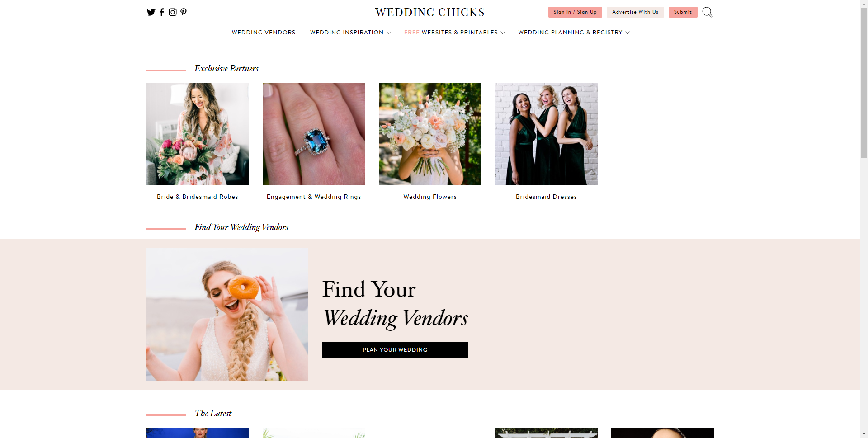Screen dimensions: 868x438
Task: Expand Free Websites & Printables menu
Action: tap(454, 33)
